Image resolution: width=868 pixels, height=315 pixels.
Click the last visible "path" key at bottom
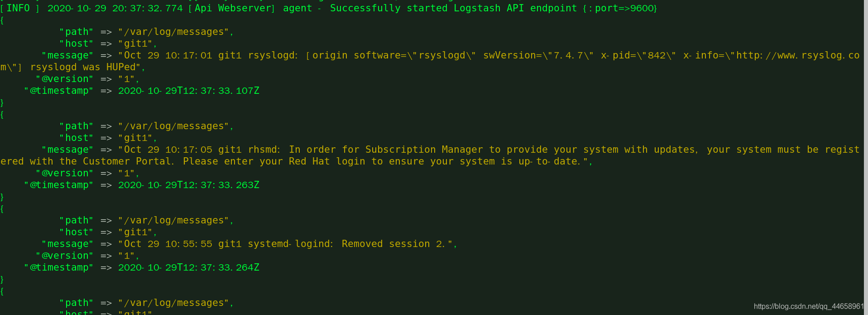point(76,303)
